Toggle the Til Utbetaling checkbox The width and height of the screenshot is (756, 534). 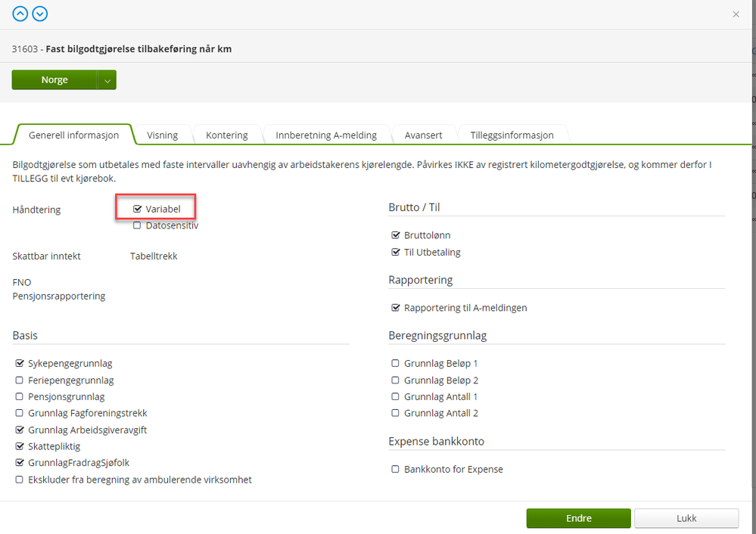point(396,252)
